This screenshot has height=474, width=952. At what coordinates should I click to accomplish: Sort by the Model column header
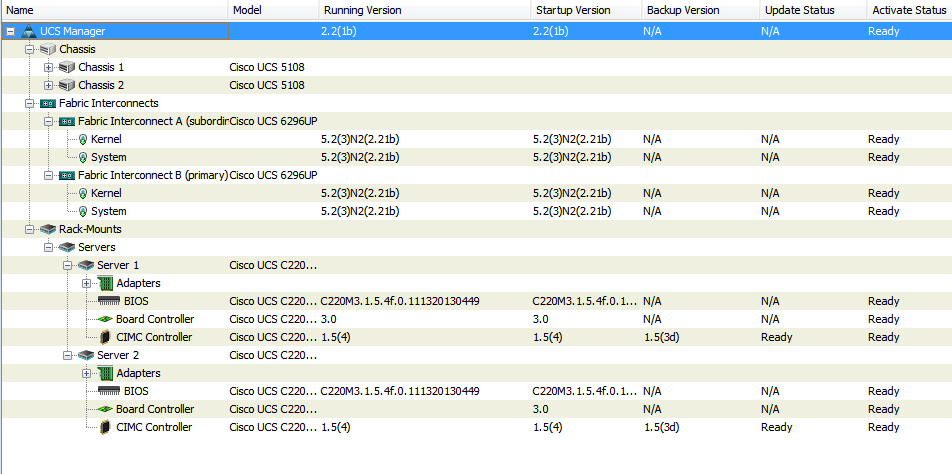273,10
